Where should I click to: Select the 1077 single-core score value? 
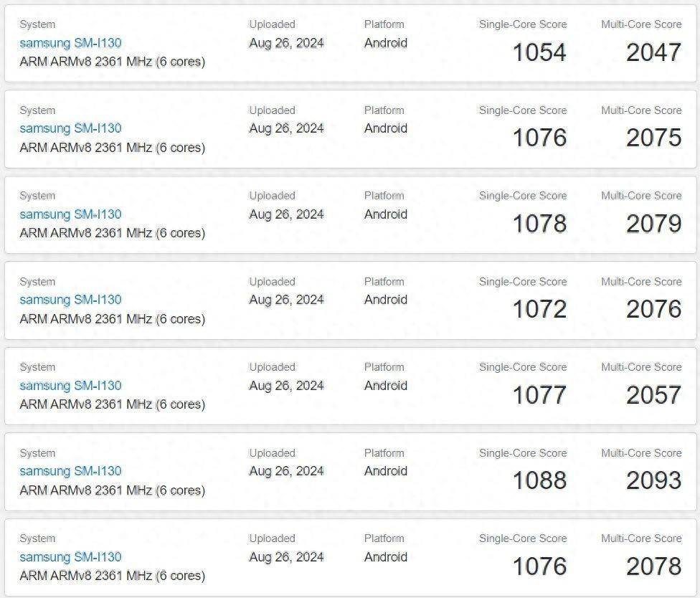tap(539, 395)
